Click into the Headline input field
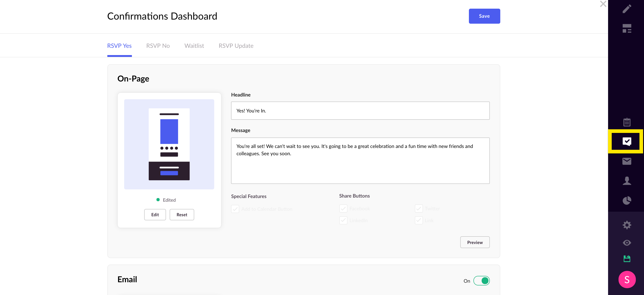Screen dimensions: 644x295 (360, 111)
